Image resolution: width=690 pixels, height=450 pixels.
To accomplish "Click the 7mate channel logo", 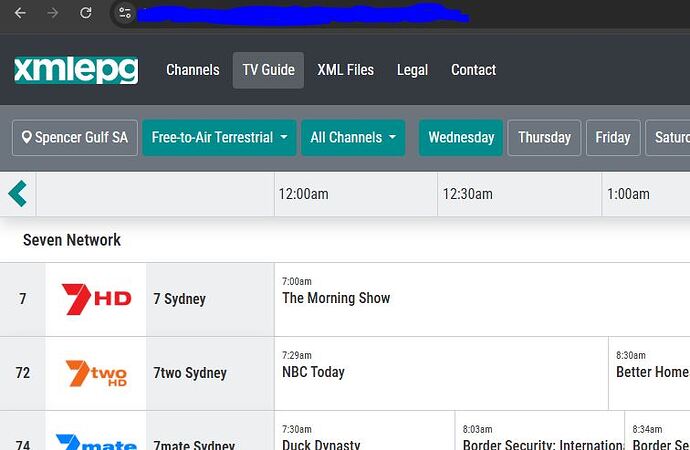I will [x=96, y=442].
